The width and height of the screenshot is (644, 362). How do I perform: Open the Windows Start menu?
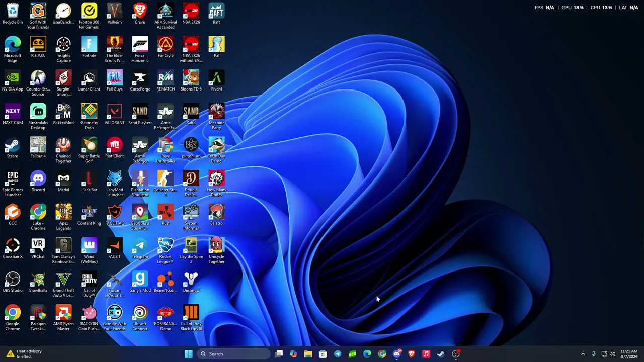click(188, 354)
